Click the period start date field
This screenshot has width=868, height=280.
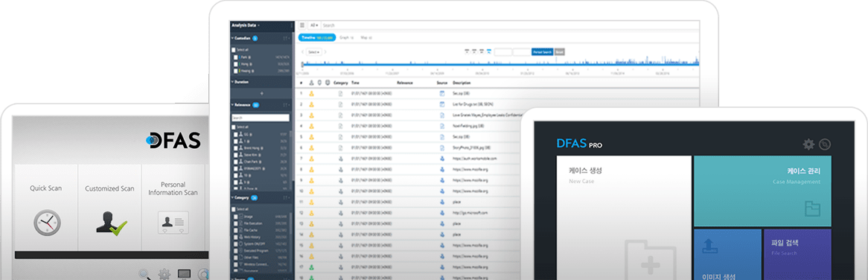(502, 51)
